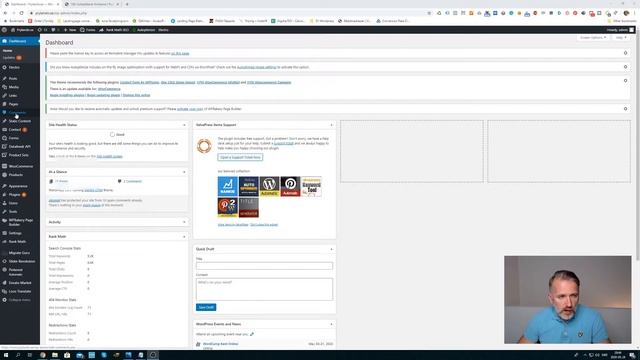Expand the Activity panel

pyautogui.click(x=184, y=222)
